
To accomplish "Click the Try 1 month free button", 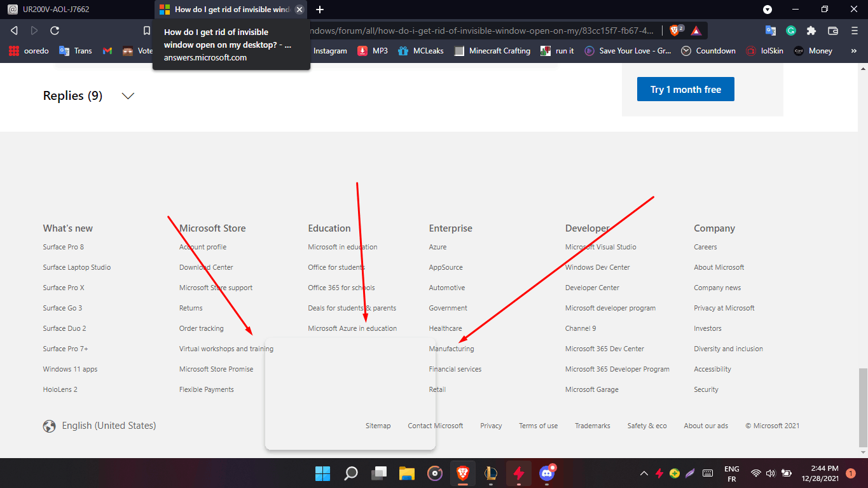I will 685,89.
